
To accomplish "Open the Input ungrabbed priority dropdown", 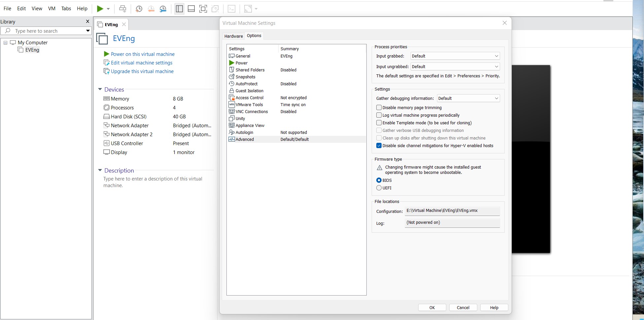I will coord(455,67).
